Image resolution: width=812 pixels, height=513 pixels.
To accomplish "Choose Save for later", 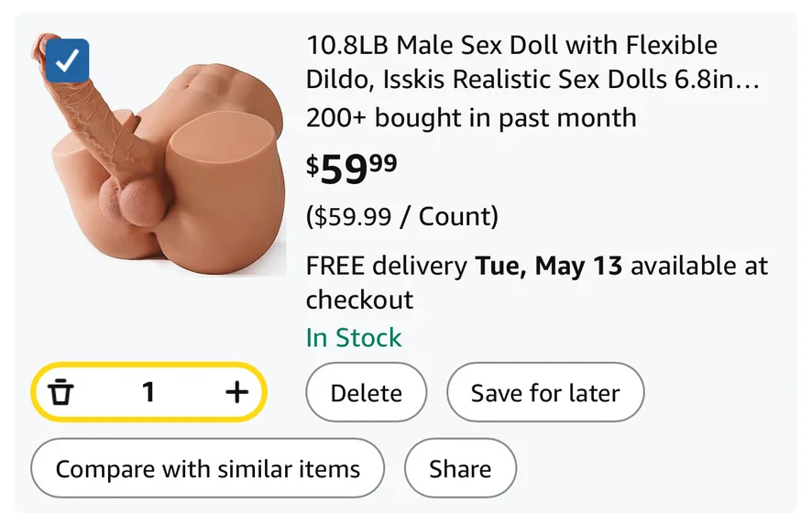I will point(544,393).
